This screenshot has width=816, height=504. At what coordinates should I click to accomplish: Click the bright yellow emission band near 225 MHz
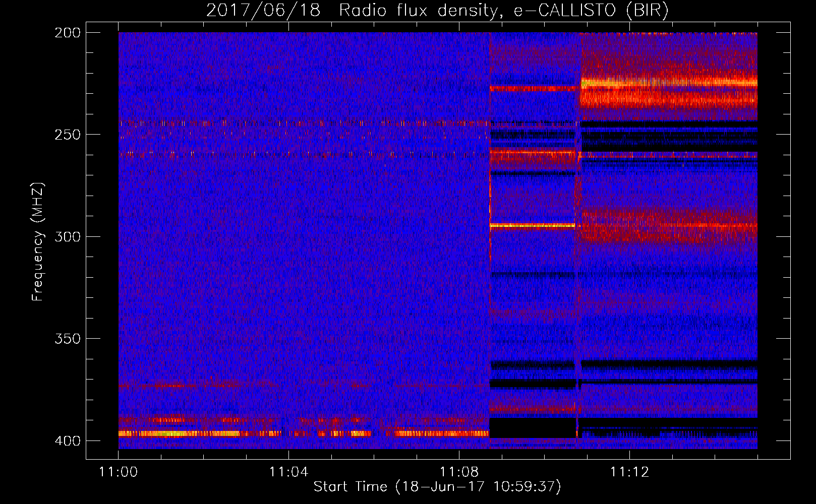click(x=669, y=83)
